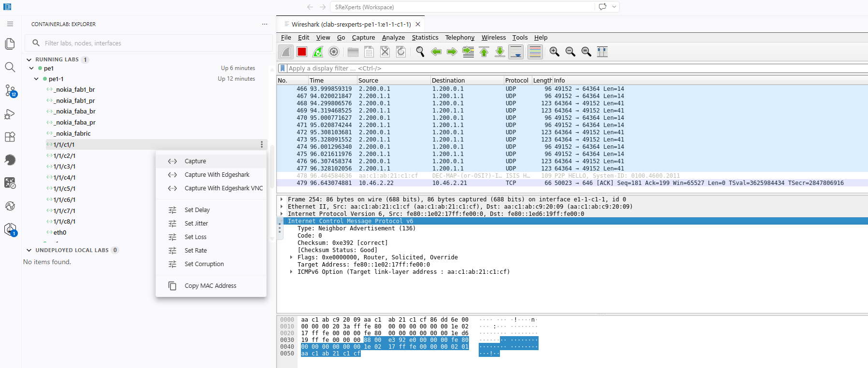Jump to the first packet
Screen dimensions: 868x368
tap(484, 52)
